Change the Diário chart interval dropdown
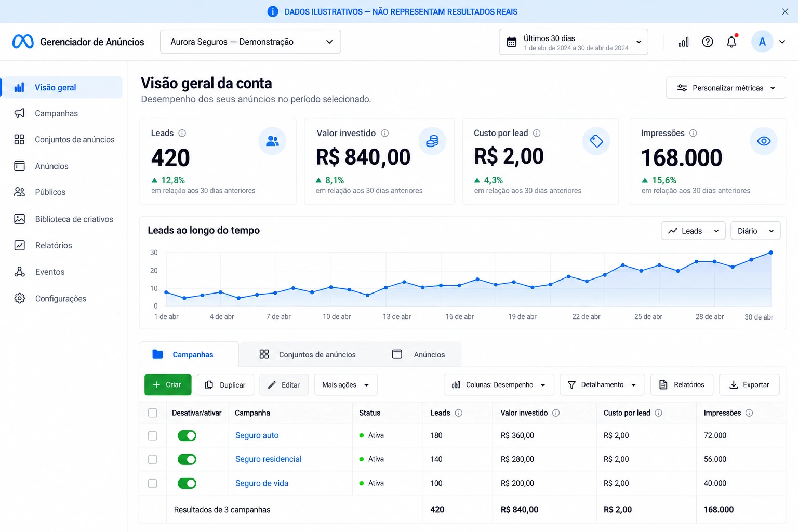The image size is (798, 532). (x=755, y=231)
